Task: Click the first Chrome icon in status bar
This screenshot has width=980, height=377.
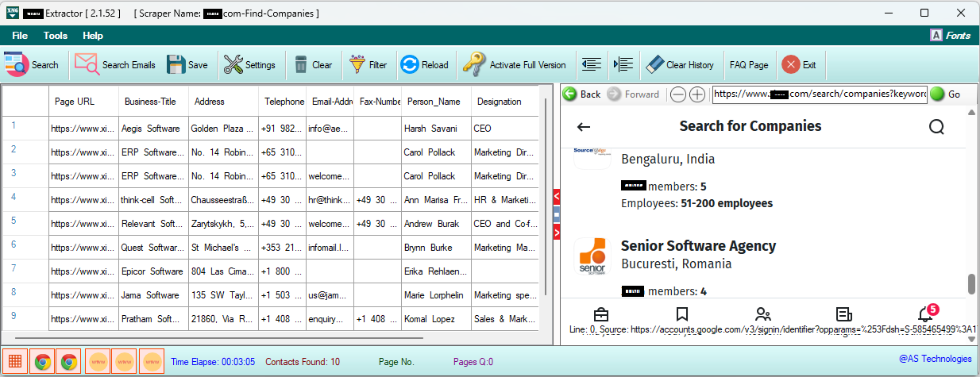Action: coord(43,362)
